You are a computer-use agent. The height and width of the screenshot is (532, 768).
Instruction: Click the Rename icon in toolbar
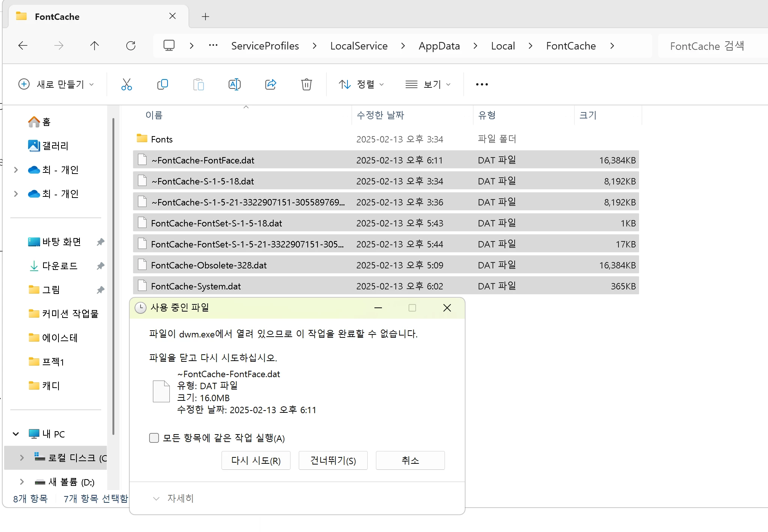pyautogui.click(x=234, y=84)
